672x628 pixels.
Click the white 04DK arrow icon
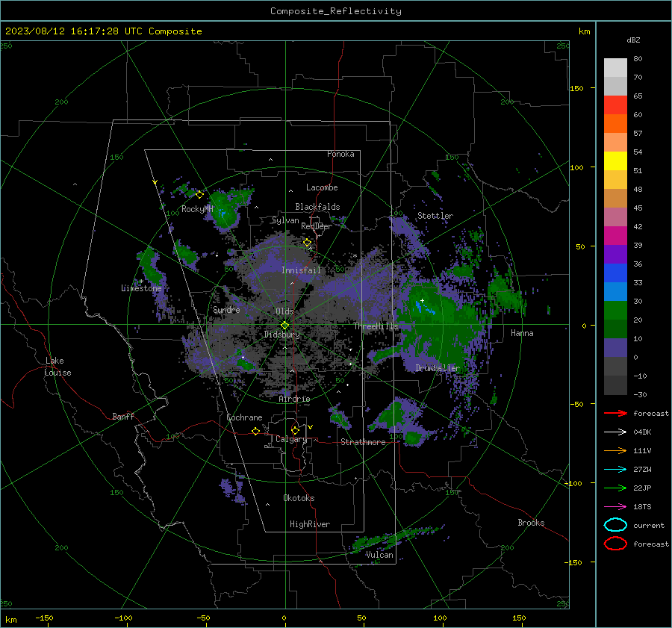(615, 432)
